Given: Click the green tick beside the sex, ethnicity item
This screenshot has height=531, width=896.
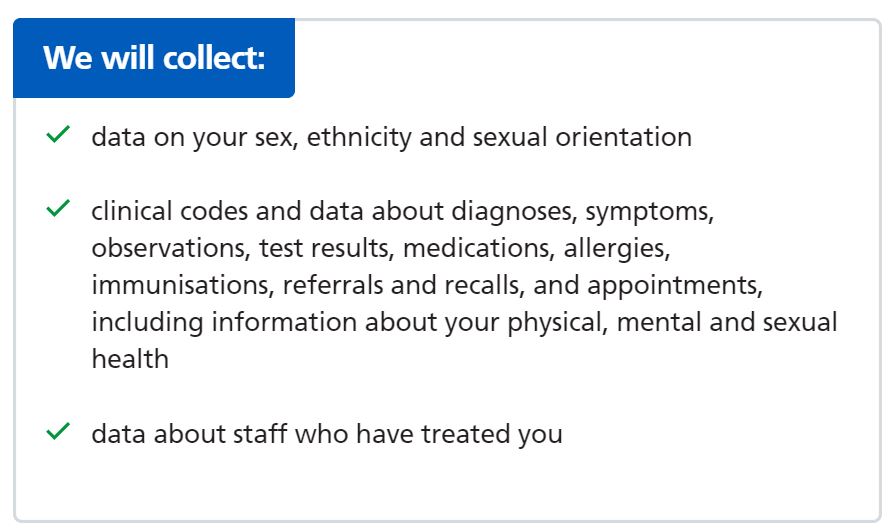Looking at the screenshot, I should (x=58, y=134).
